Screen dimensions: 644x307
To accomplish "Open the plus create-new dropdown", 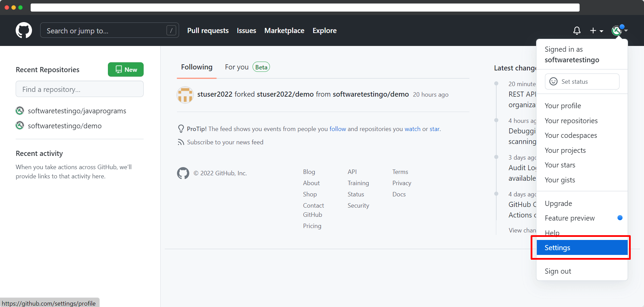I will tap(596, 31).
